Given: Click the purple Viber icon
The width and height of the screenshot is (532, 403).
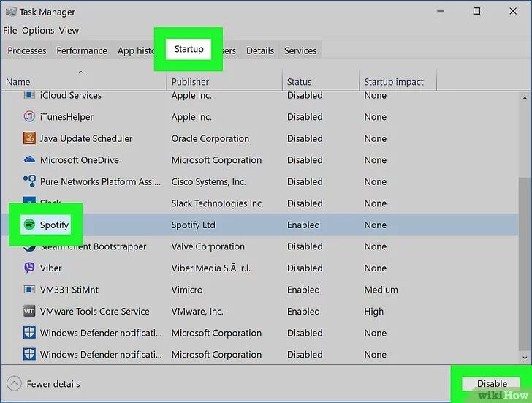Looking at the screenshot, I should point(29,268).
